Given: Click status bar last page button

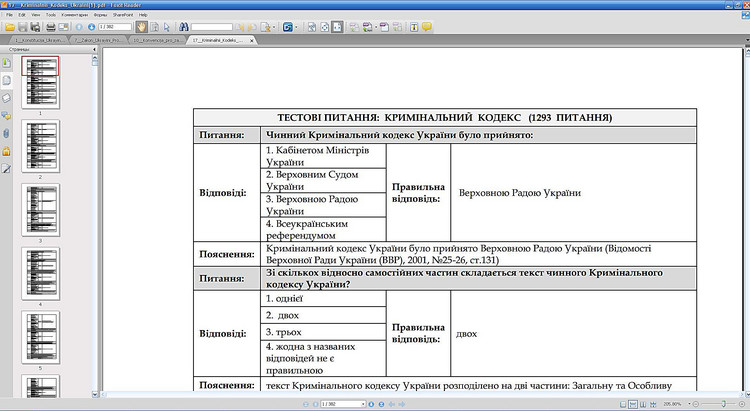Looking at the screenshot, I should click(x=381, y=404).
